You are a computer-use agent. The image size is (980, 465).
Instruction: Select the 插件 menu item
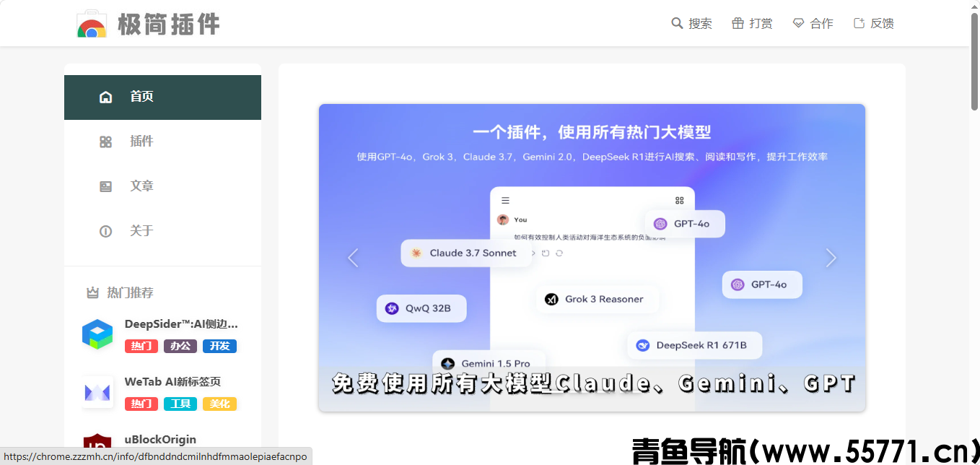tap(162, 142)
